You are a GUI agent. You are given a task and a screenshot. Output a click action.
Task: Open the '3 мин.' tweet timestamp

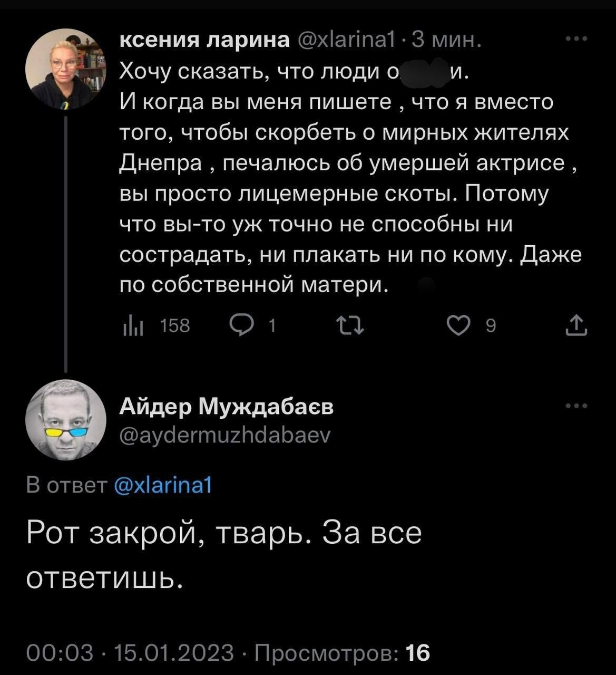(446, 40)
